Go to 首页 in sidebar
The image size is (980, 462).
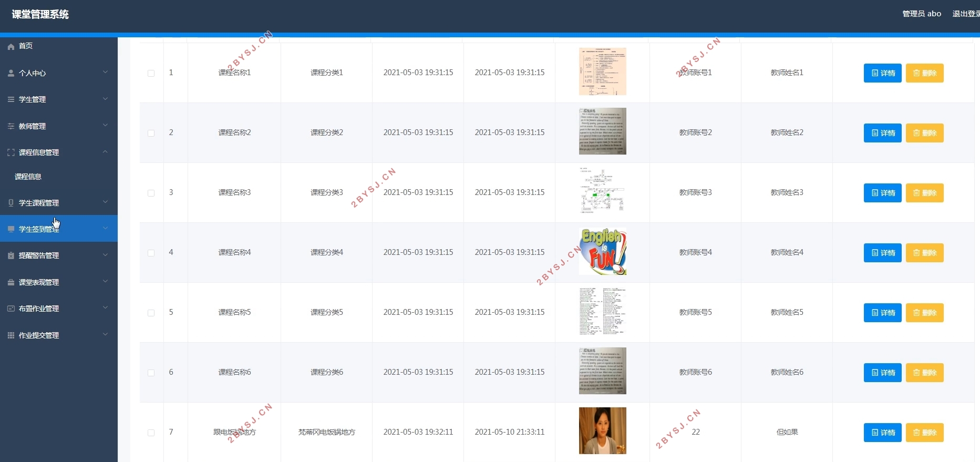coord(26,46)
